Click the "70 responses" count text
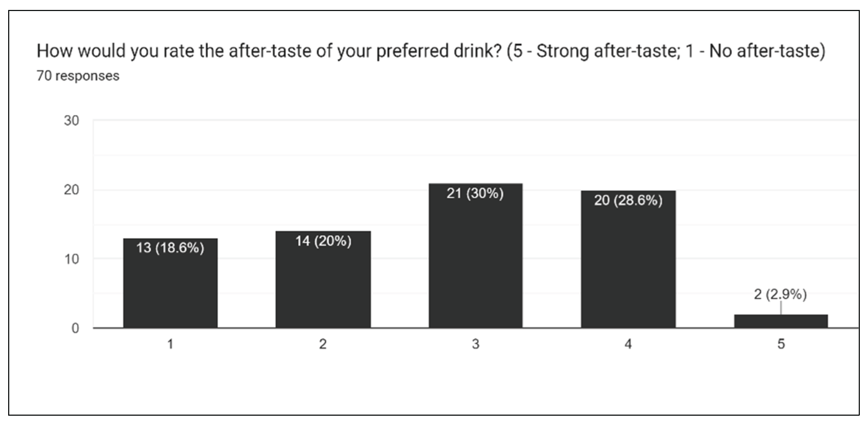The image size is (868, 426). 78,76
